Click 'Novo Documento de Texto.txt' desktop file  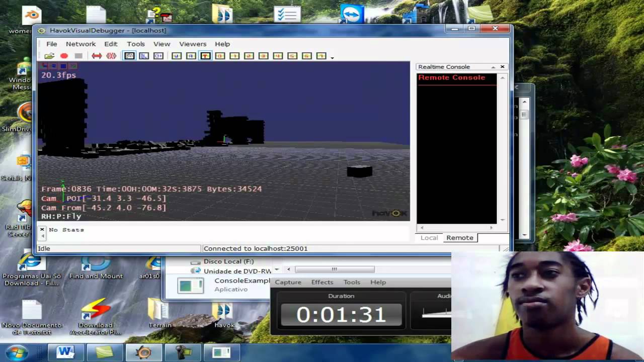32,317
